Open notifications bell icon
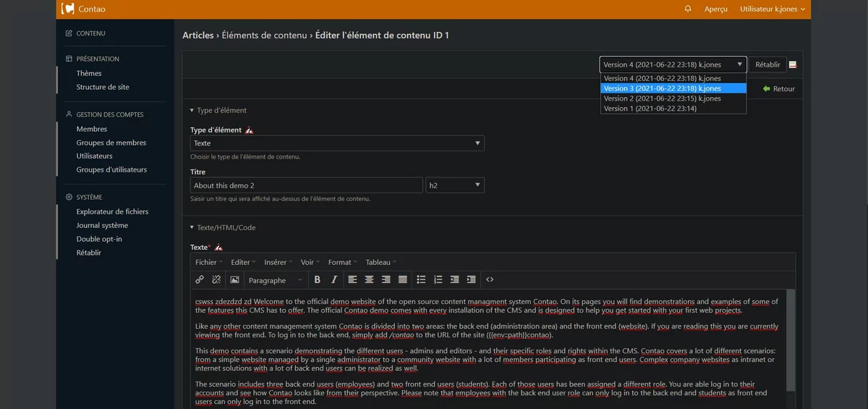Screen dimensions: 868x409 pyautogui.click(x=688, y=9)
